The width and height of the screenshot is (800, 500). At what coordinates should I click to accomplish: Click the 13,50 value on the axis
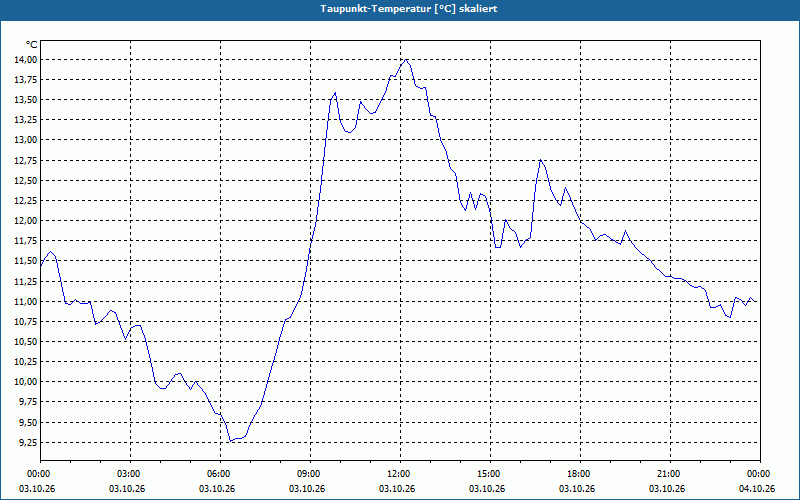[x=26, y=99]
